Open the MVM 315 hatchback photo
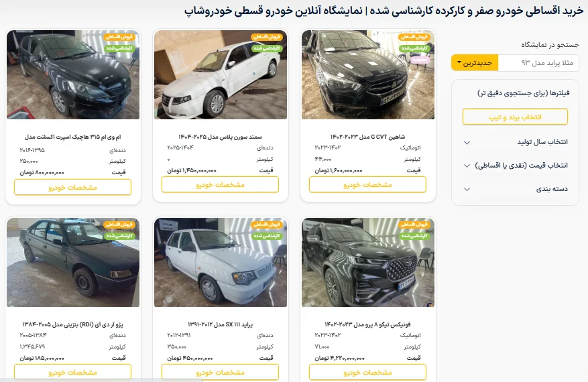 [73, 74]
